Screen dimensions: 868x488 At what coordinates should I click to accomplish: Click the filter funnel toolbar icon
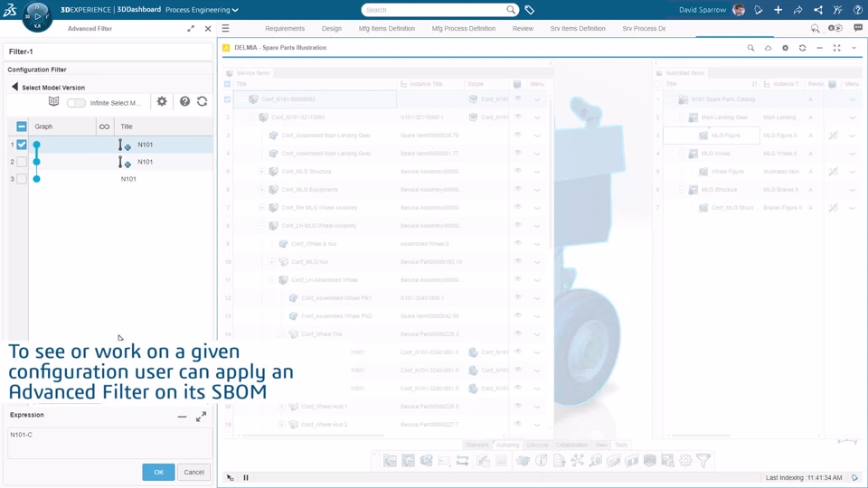pyautogui.click(x=703, y=460)
